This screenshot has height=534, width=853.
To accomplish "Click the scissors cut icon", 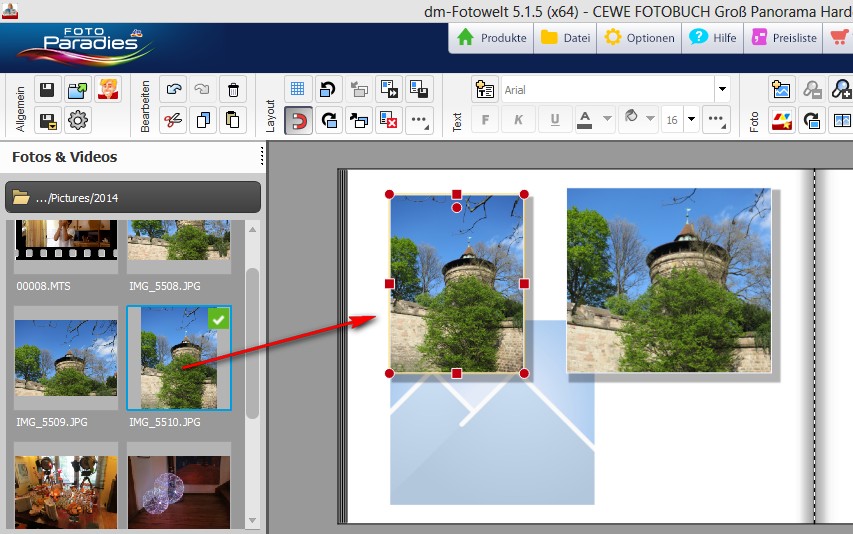I will pyautogui.click(x=174, y=121).
